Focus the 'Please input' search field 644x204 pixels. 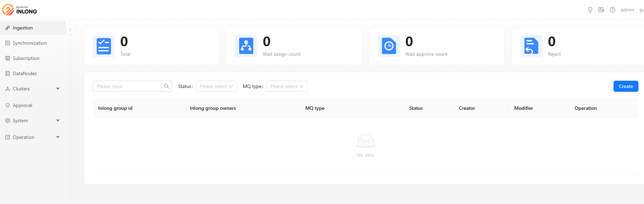[x=127, y=86]
